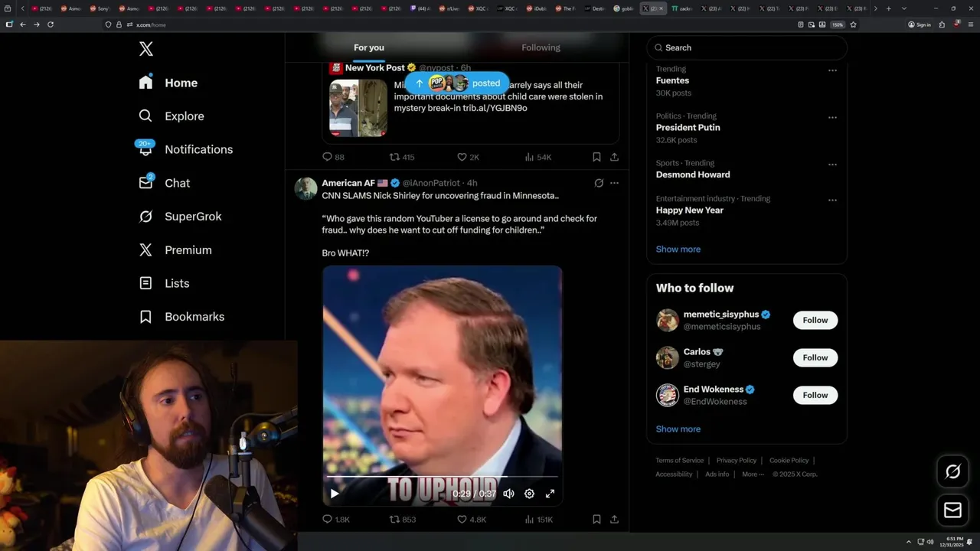The image size is (980, 551).
Task: Expand the video to fullscreen
Action: 550,494
